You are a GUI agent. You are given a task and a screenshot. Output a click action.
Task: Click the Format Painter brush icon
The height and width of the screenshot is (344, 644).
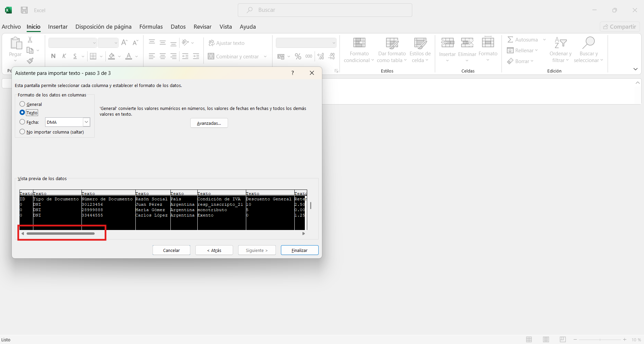(x=30, y=61)
